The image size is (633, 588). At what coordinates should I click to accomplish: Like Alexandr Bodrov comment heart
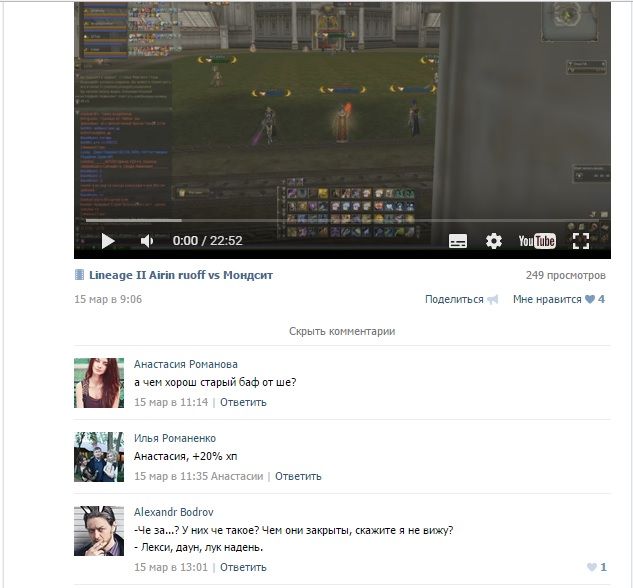click(x=592, y=567)
